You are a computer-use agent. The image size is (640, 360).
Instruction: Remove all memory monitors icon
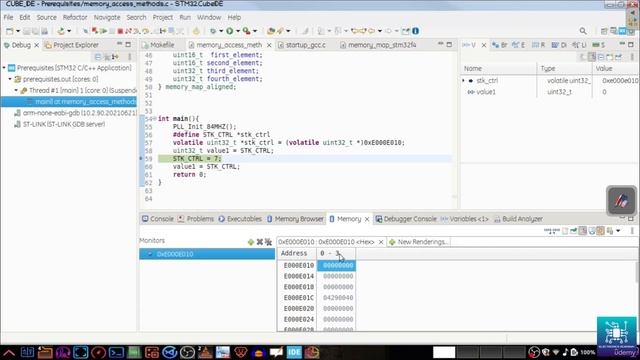pyautogui.click(x=268, y=242)
